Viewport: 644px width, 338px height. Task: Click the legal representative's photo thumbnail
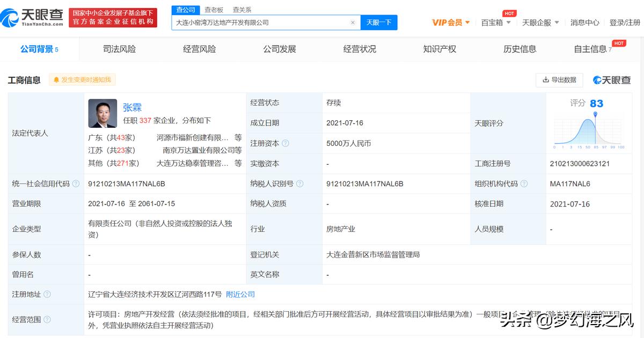pos(103,113)
